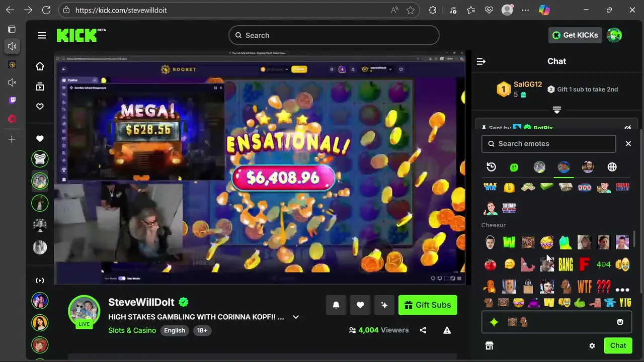Open the Kick hamburger menu

[42, 35]
